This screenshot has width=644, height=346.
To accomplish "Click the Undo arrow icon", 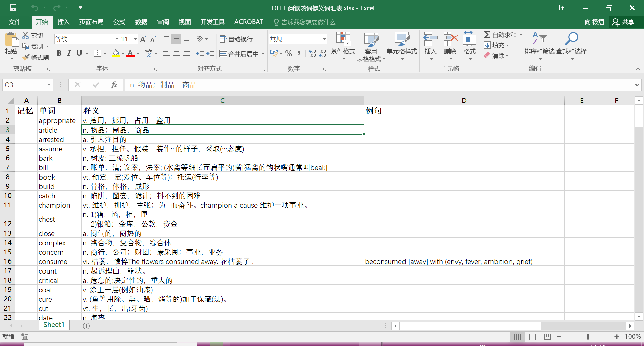I will point(35,7).
